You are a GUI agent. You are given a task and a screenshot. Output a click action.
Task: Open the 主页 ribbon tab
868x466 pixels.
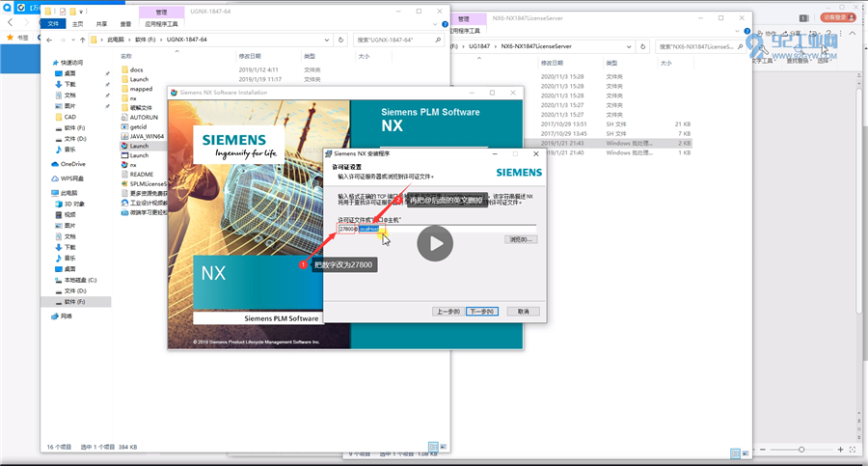(78, 24)
